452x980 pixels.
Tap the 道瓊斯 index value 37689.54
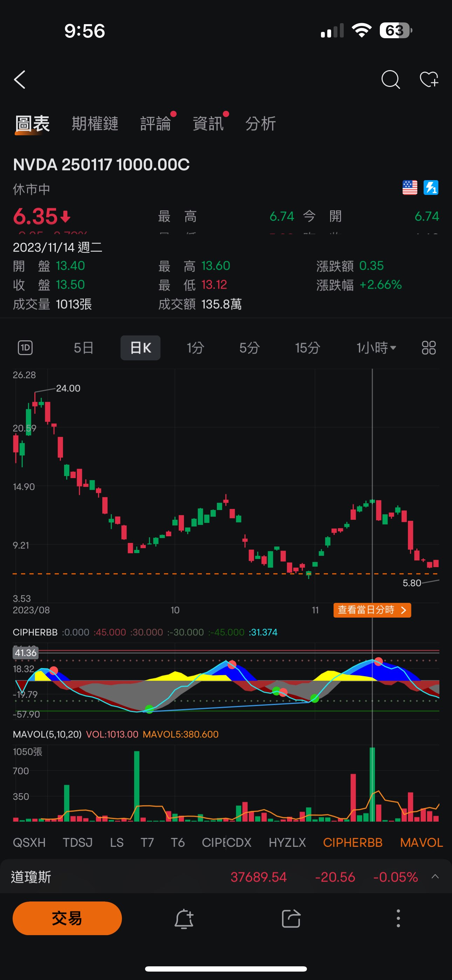tap(258, 877)
